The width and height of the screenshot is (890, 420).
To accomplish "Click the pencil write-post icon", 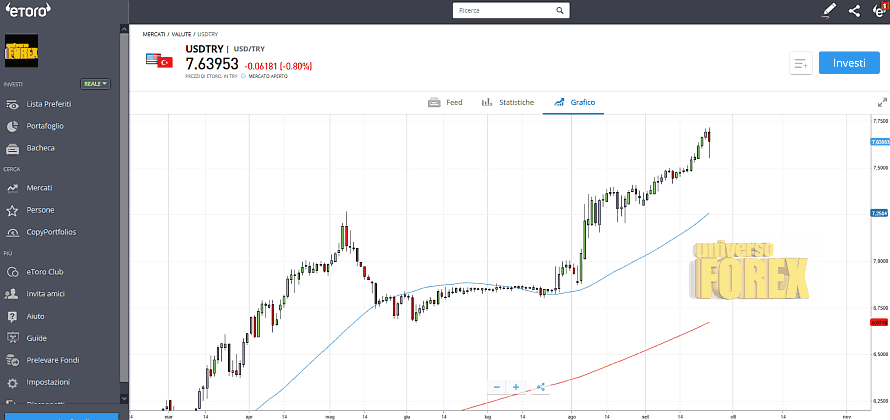I will 828,11.
